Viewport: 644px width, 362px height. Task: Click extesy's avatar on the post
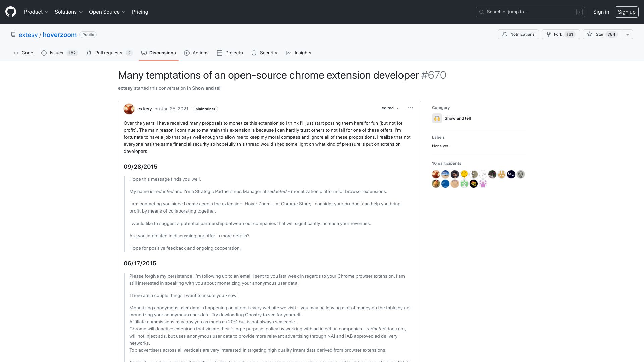click(x=129, y=109)
